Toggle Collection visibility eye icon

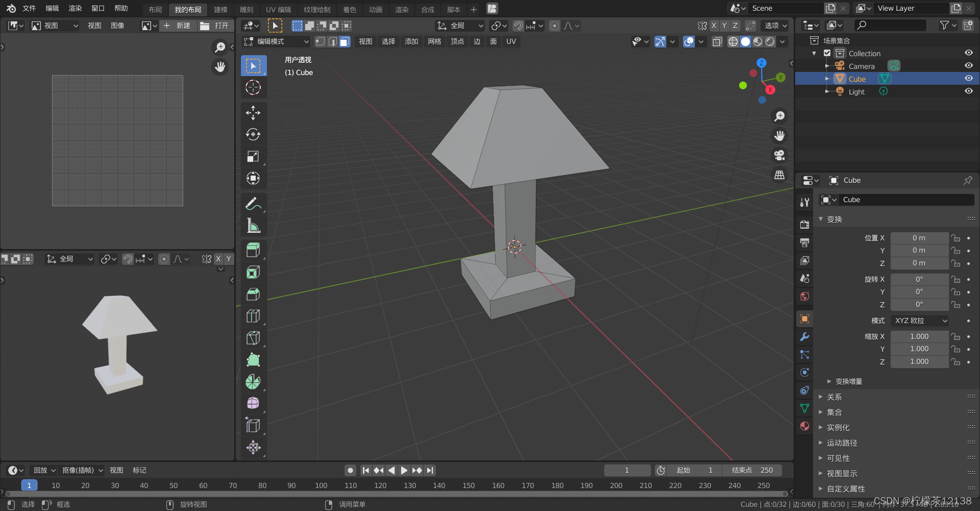coord(968,53)
